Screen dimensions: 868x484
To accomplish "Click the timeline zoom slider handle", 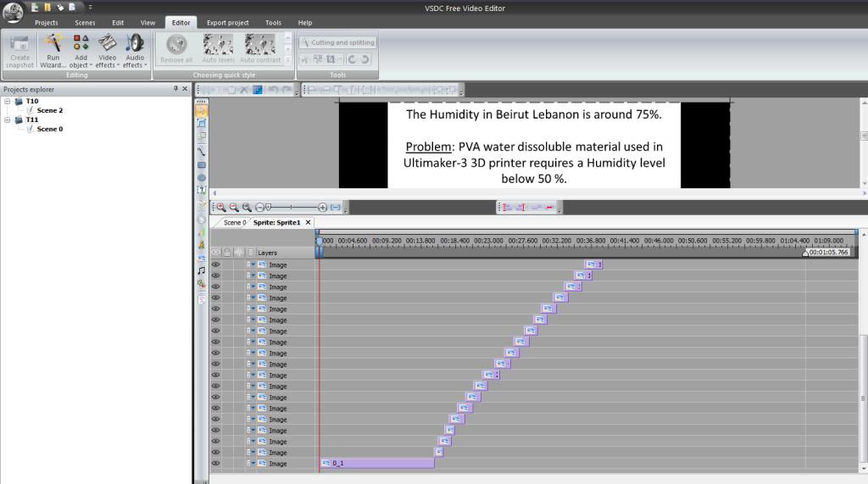I will [269, 207].
